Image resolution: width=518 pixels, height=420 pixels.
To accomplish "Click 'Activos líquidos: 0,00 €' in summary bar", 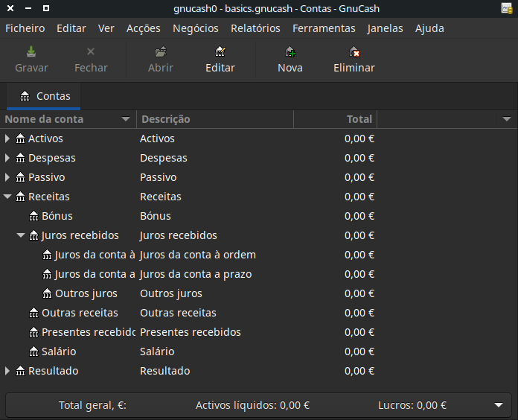I will point(252,405).
